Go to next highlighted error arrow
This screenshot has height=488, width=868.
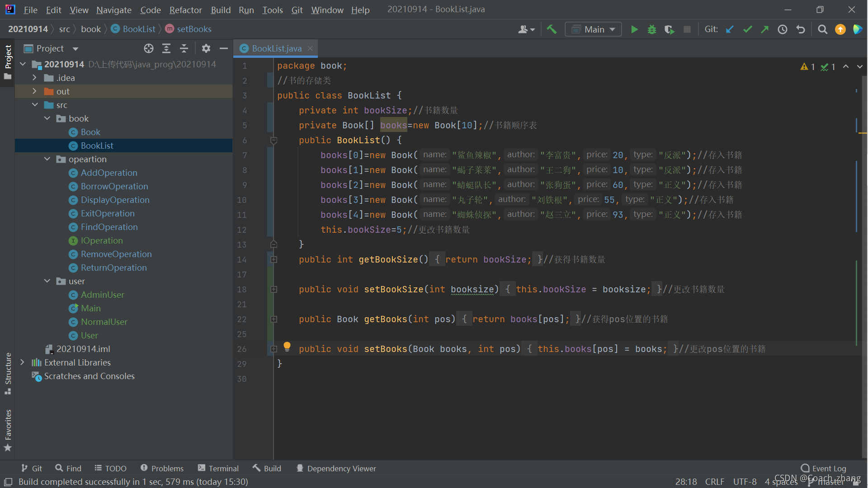click(x=860, y=66)
